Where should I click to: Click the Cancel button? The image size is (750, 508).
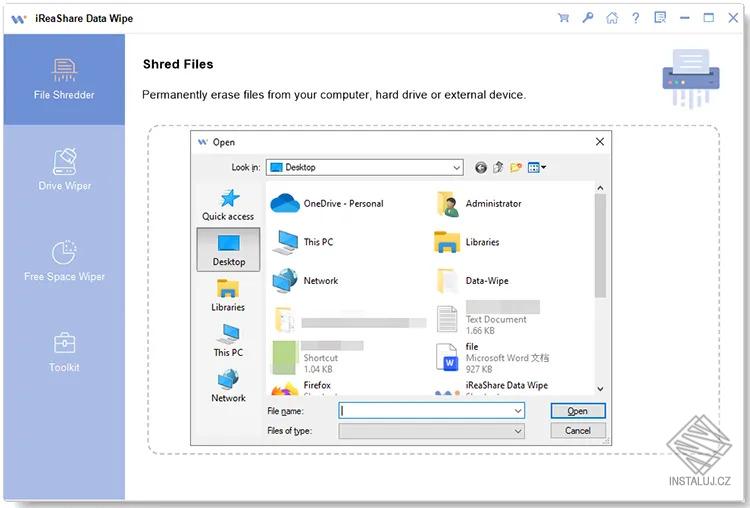578,431
